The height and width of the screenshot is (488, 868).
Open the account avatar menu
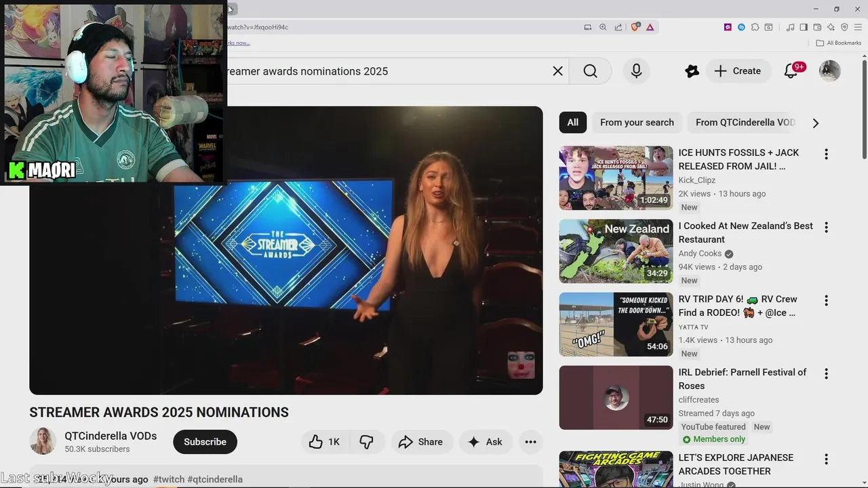pos(830,70)
